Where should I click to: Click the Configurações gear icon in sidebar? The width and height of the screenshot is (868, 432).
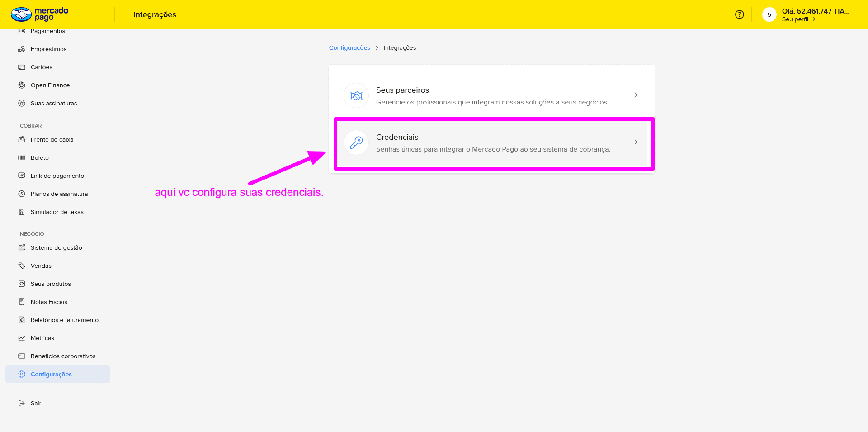click(x=22, y=374)
